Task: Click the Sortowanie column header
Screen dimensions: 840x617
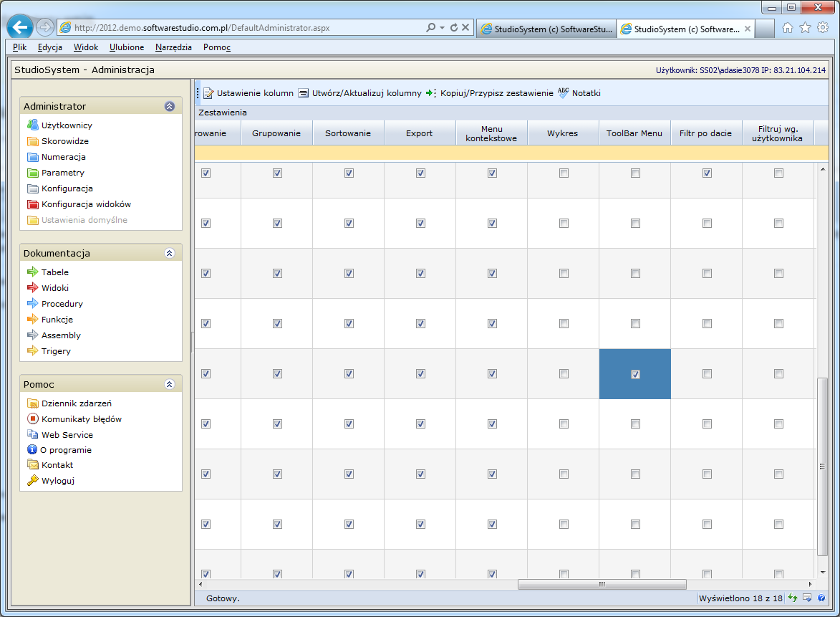Action: pyautogui.click(x=348, y=133)
